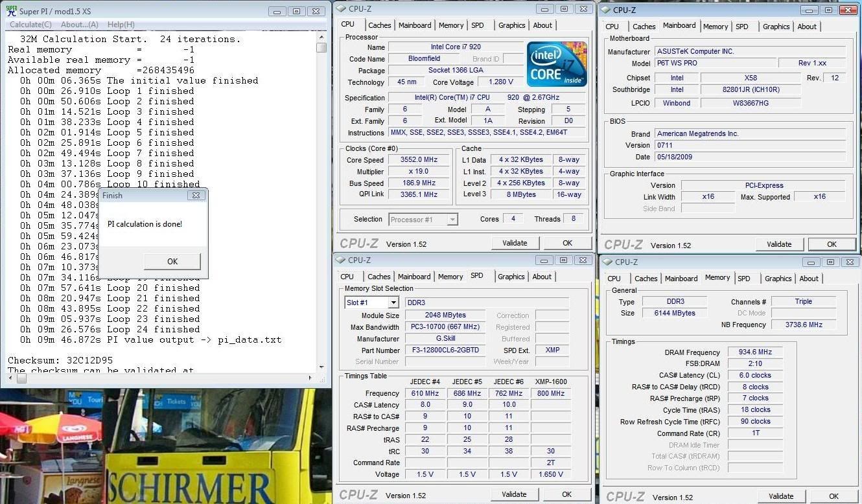Open the Help(H) menu in Super PI

(x=121, y=25)
